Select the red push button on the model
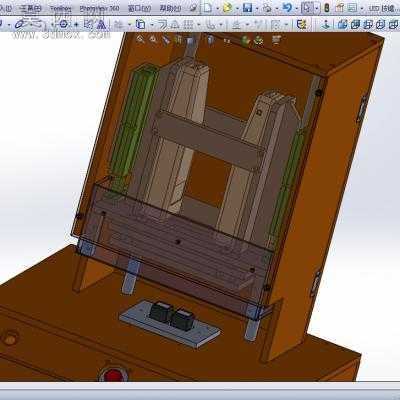This screenshot has height=400, width=400. (113, 375)
